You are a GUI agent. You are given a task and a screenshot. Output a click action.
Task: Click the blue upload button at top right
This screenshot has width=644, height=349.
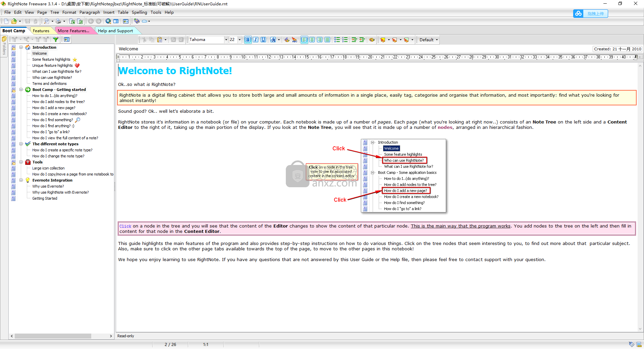pyautogui.click(x=590, y=13)
